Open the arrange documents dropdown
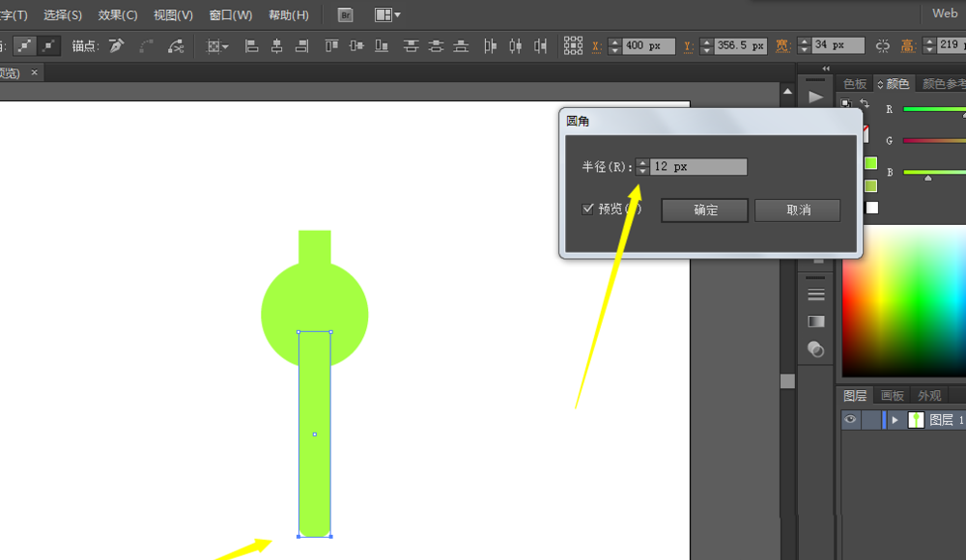 pos(387,14)
